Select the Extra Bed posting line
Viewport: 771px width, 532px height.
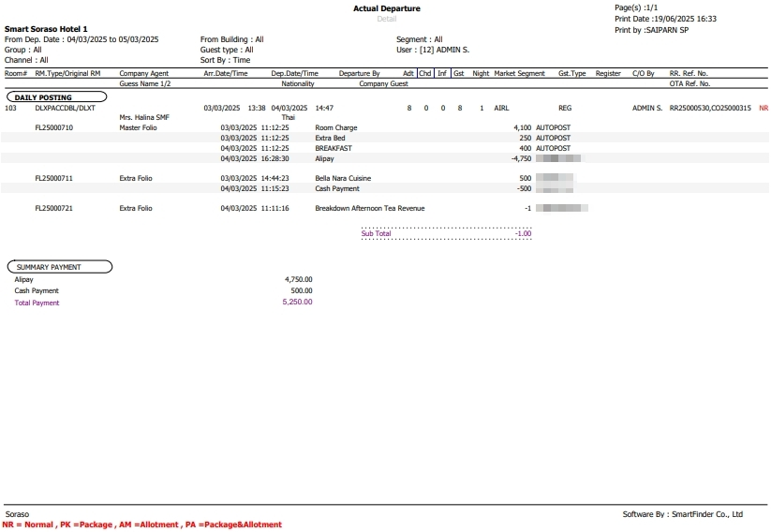[330, 138]
